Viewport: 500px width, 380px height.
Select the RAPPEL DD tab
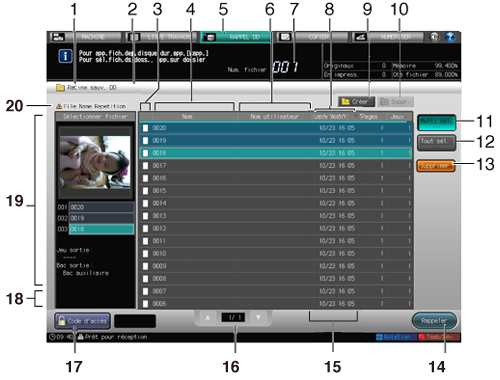click(x=236, y=37)
